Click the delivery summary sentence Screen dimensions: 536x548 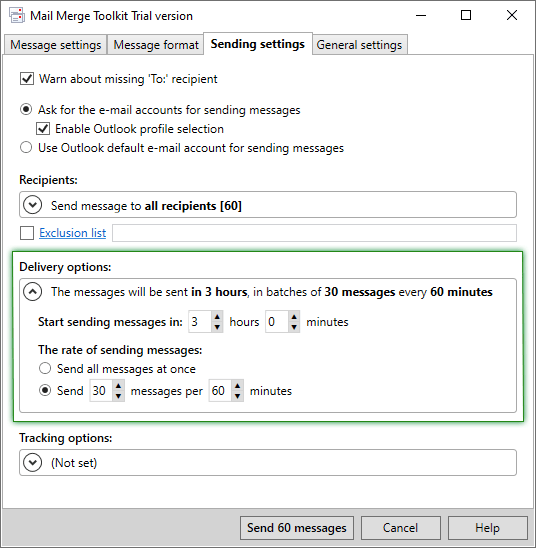tap(272, 291)
